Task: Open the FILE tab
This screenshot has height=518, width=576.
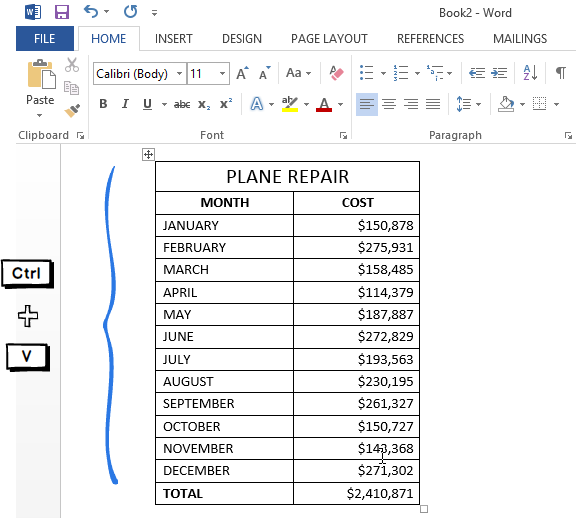Action: (44, 39)
